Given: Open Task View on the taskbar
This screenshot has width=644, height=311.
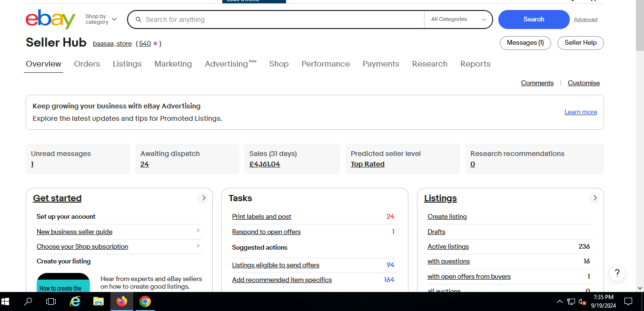Looking at the screenshot, I should 51,301.
